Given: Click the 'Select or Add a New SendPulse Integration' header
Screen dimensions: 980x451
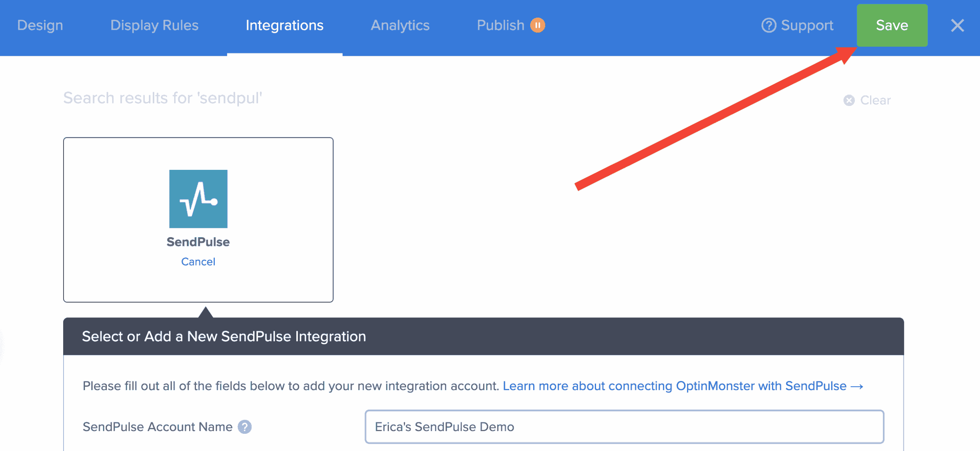Looking at the screenshot, I should click(x=483, y=336).
